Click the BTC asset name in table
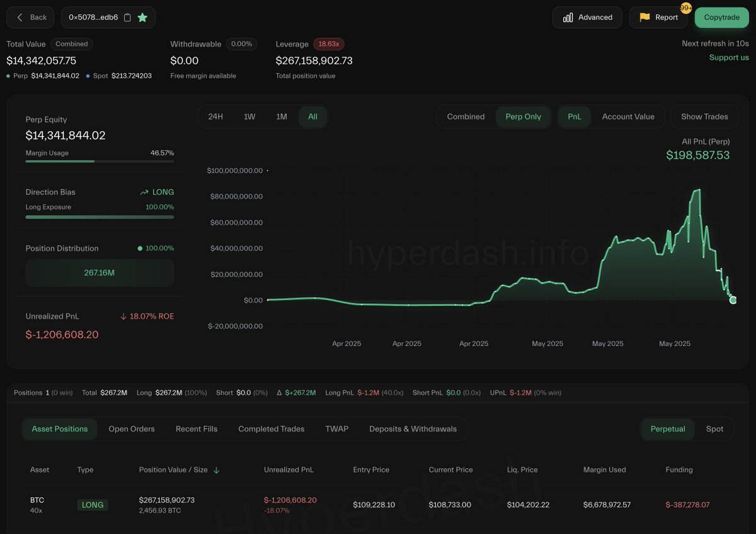 click(37, 500)
